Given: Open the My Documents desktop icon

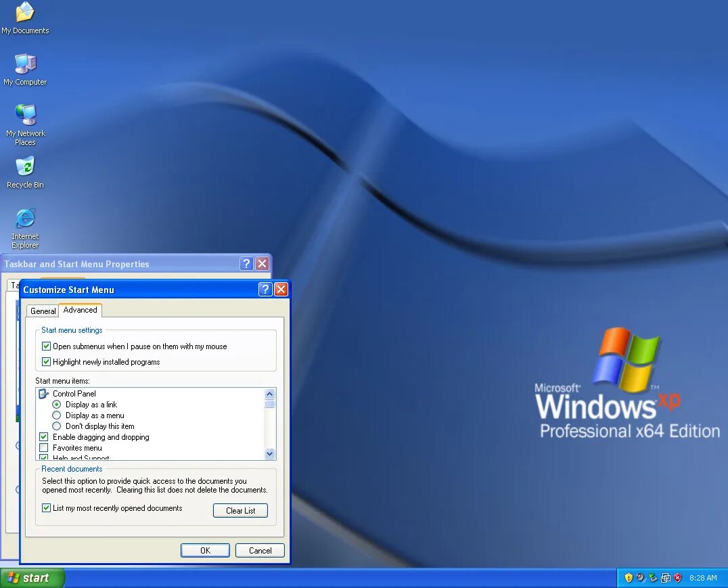Looking at the screenshot, I should [25, 18].
